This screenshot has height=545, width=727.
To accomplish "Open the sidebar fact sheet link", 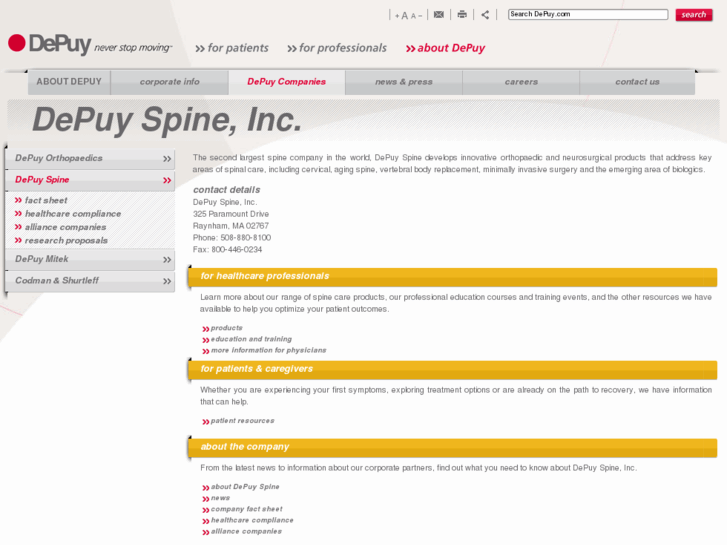I will (46, 200).
